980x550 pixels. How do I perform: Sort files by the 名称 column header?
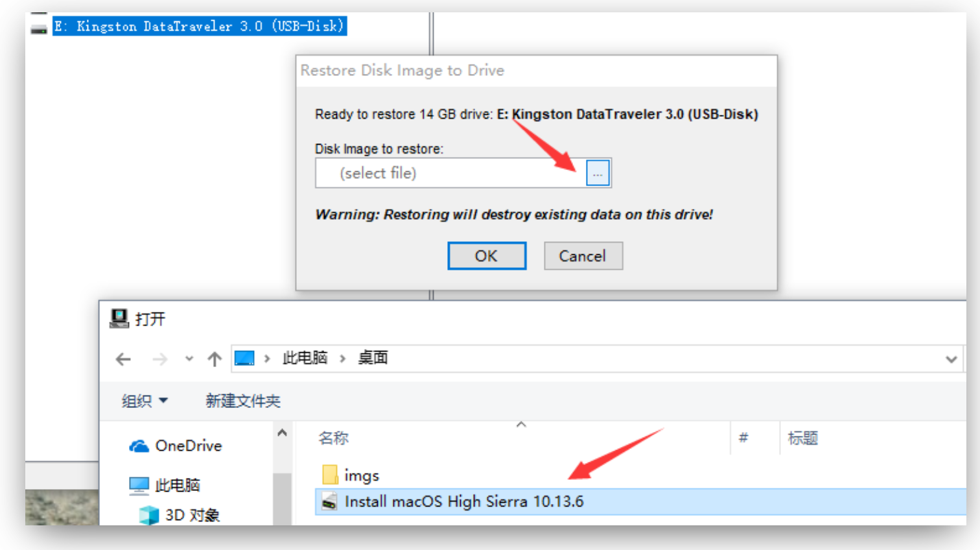(x=333, y=438)
